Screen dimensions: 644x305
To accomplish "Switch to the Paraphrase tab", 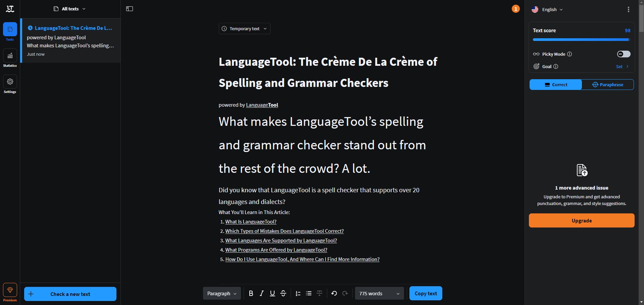I will click(608, 85).
